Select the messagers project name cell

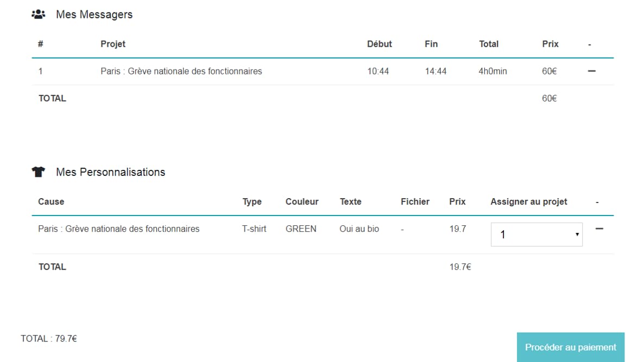click(181, 71)
